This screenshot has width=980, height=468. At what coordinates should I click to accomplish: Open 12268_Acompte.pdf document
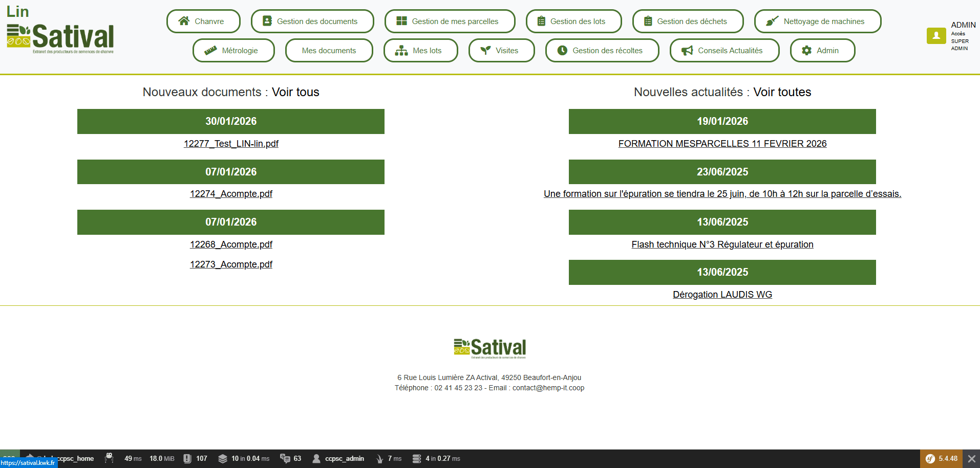point(231,244)
